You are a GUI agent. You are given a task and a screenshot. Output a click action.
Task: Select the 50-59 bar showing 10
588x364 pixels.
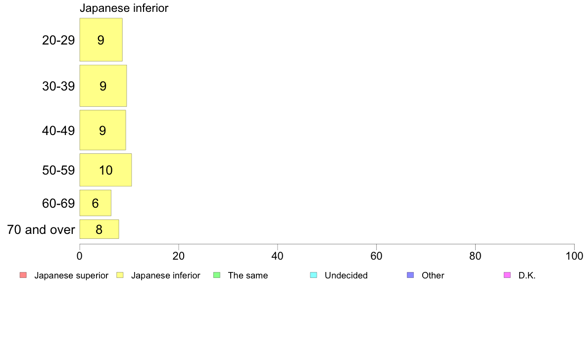point(106,170)
